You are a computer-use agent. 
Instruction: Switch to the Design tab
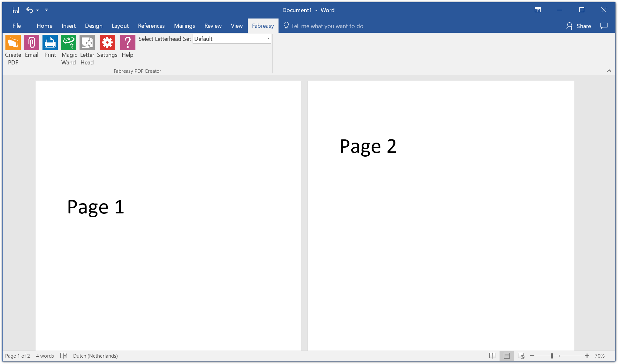point(94,26)
